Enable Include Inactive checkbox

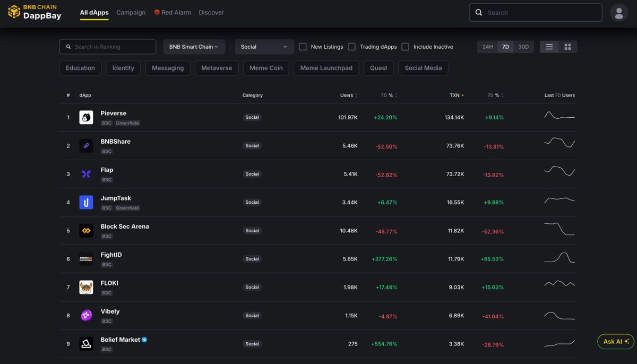(x=405, y=47)
